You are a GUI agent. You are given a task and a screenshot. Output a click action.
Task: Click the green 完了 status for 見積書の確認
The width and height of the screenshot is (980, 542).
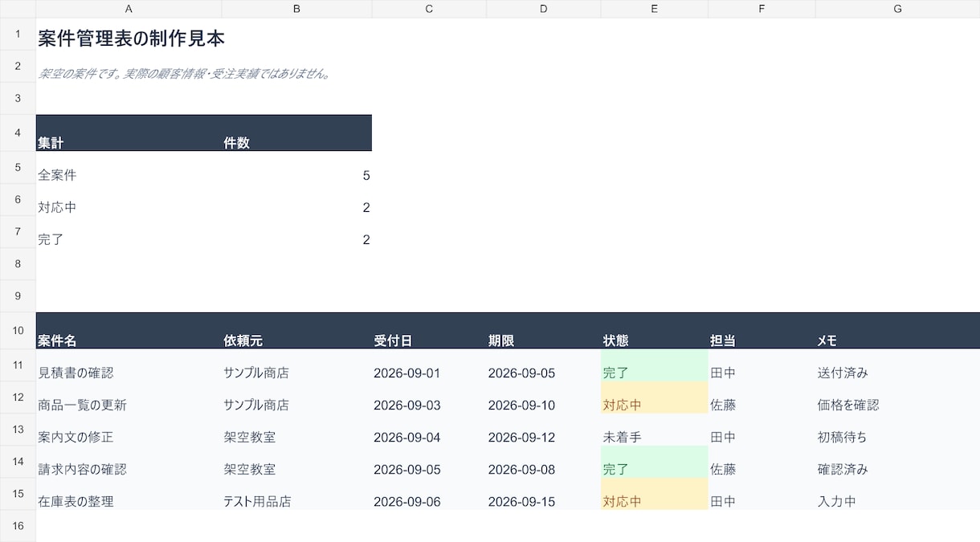pos(654,365)
